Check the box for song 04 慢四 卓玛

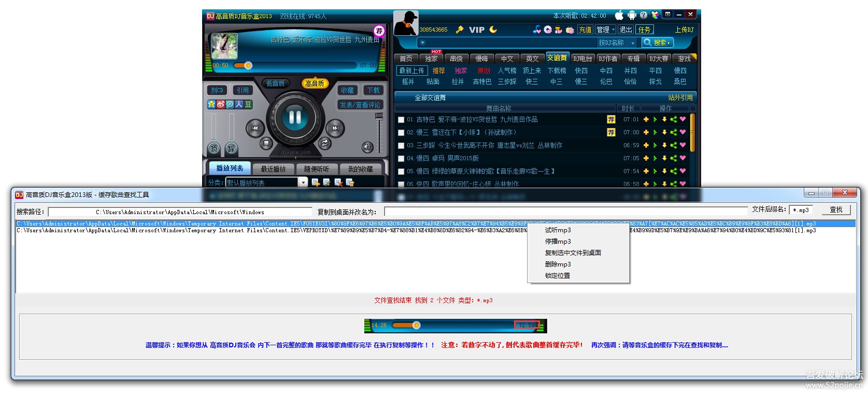click(401, 159)
